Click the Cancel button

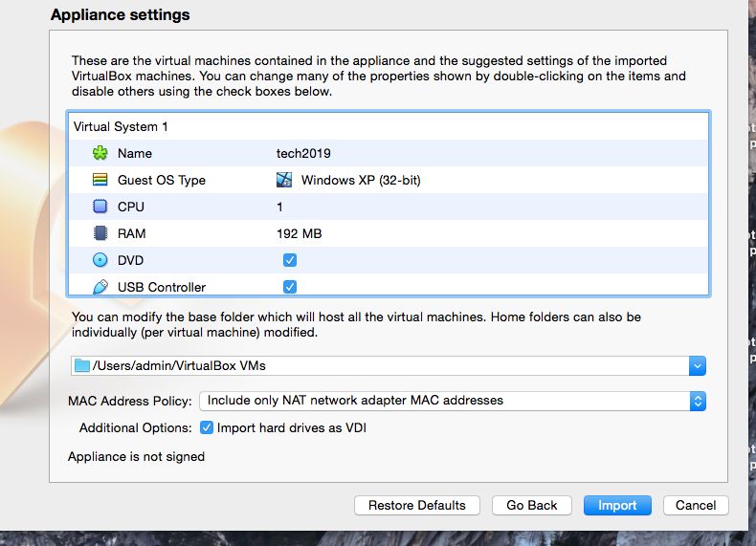(696, 505)
